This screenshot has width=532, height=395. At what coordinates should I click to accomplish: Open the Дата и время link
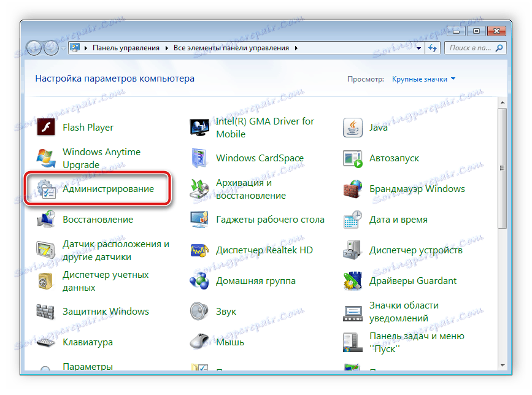click(398, 220)
